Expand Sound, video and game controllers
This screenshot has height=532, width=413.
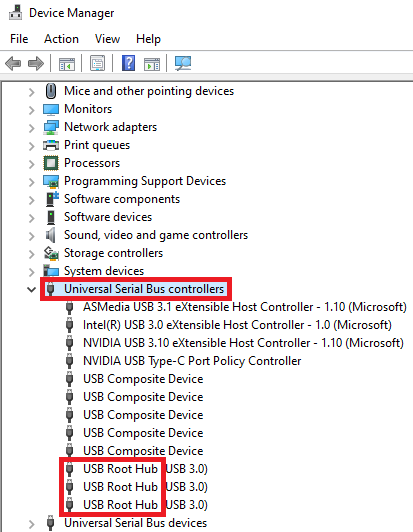click(32, 236)
